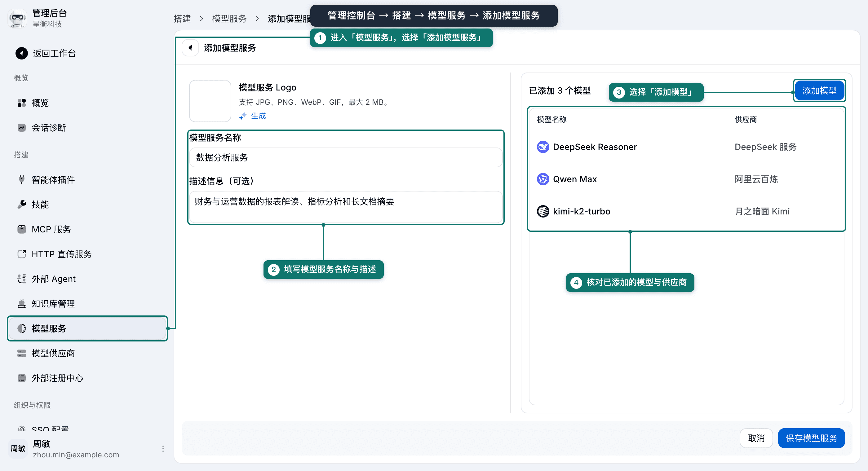Click the 描述信息 text area
Viewport: 868px width, 471px height.
346,207
